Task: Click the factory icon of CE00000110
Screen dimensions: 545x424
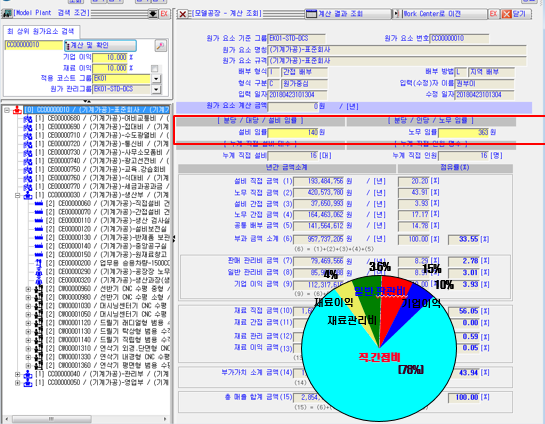Action: coord(39,221)
